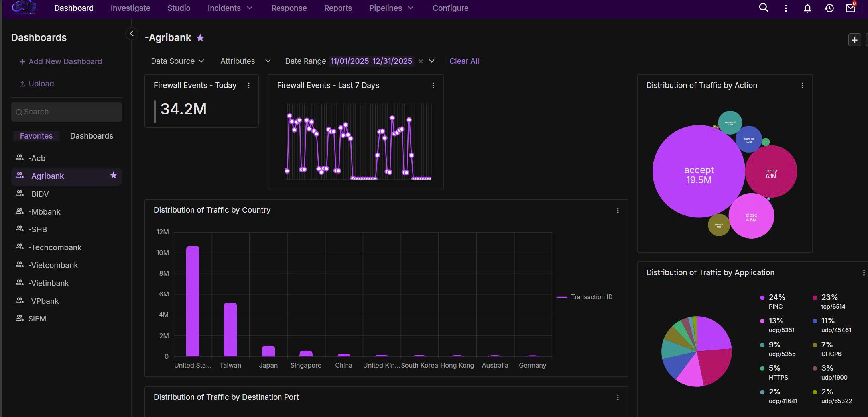Toggle the Transaction ID legend in country chart
868x417 pixels.
(585, 297)
